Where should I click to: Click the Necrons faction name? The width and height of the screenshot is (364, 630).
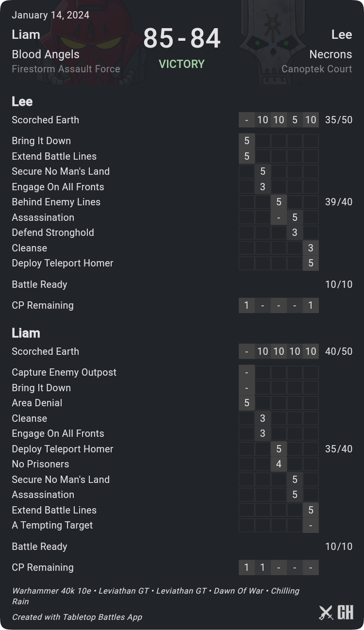pos(331,54)
